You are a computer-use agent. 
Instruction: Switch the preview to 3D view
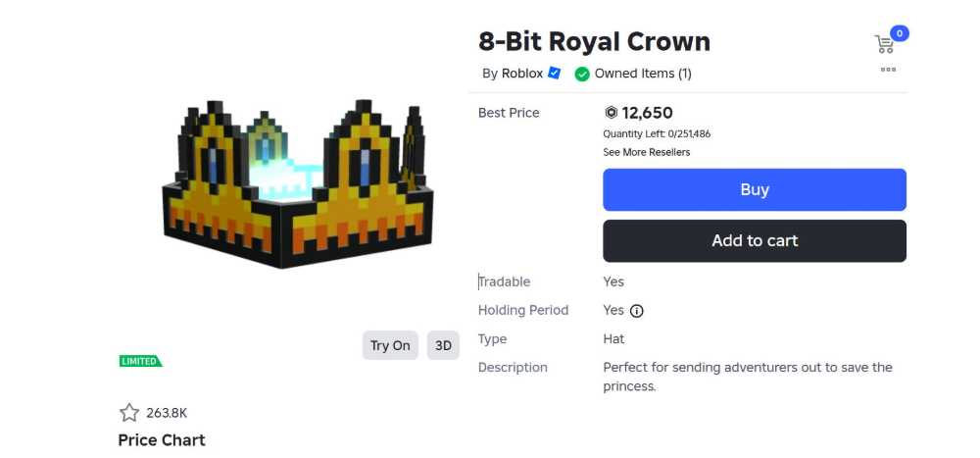(443, 345)
